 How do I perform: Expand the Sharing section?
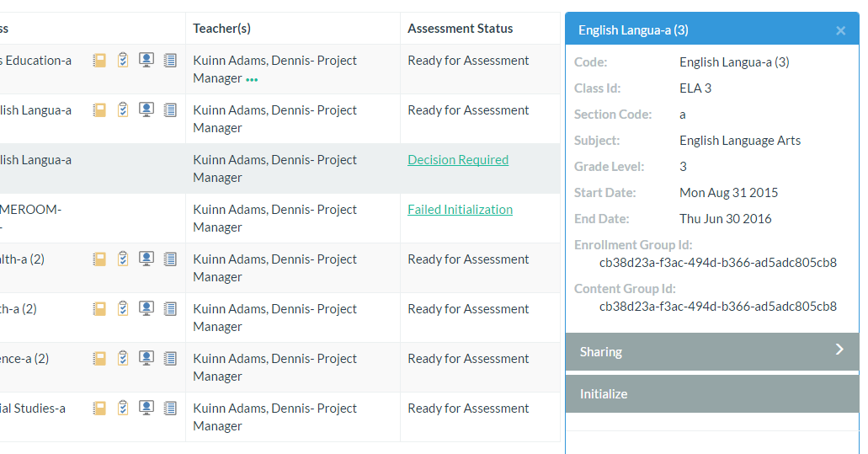[x=601, y=352]
